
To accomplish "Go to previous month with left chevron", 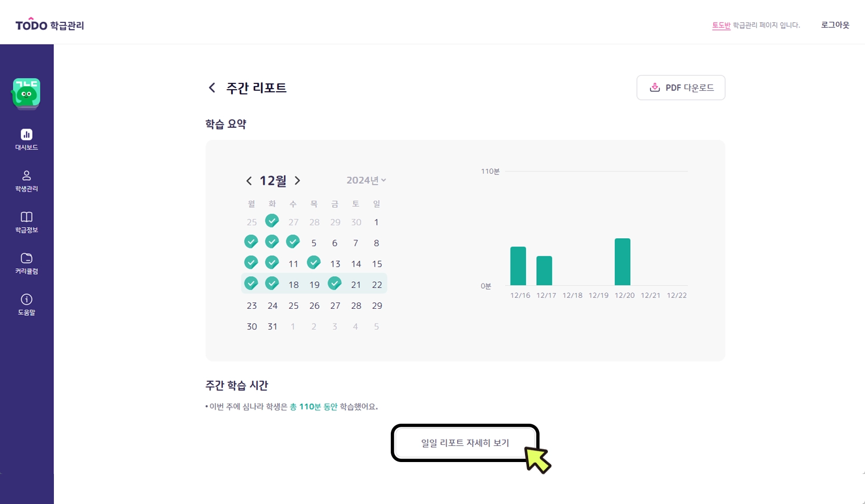I will pos(249,181).
